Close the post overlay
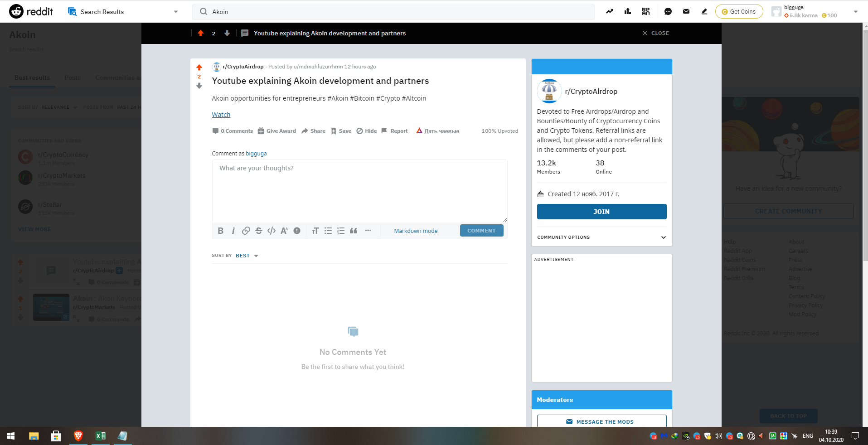Viewport: 868px width, 445px height. pyautogui.click(x=655, y=33)
